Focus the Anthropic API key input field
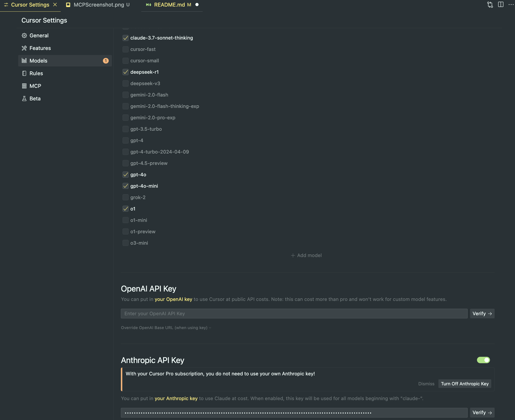This screenshot has height=420, width=515. (294, 412)
